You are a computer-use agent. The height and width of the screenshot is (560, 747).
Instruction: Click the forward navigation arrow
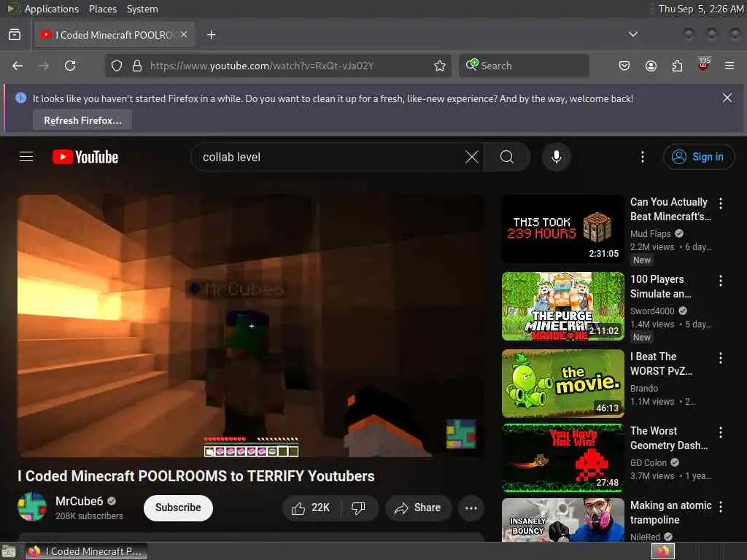pos(44,66)
